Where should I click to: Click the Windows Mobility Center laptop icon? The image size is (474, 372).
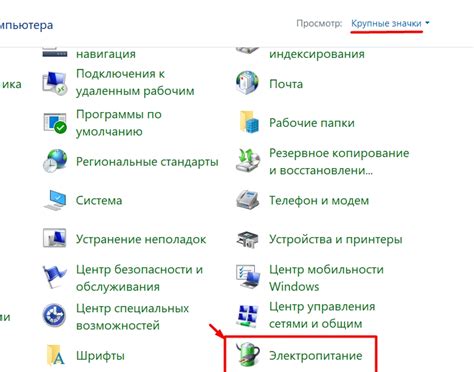248,277
